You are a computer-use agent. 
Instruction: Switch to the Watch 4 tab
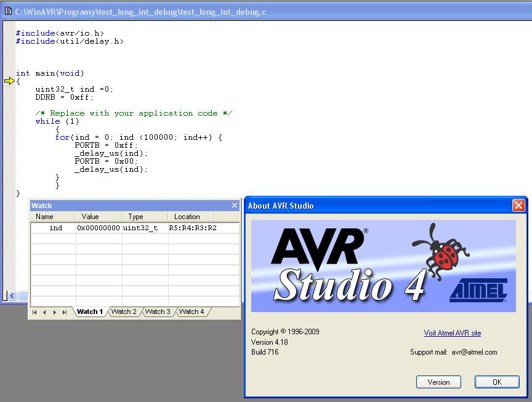[x=191, y=312]
